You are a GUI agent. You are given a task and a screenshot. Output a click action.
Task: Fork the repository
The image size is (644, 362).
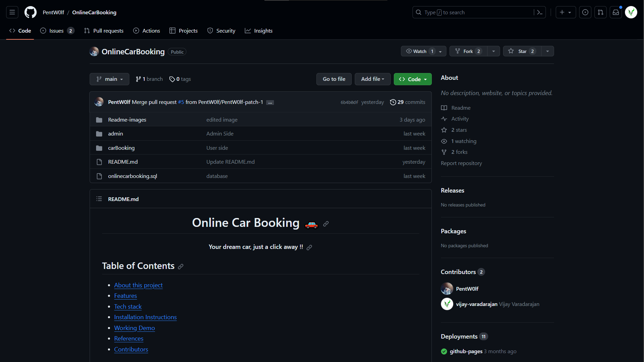[x=468, y=51]
